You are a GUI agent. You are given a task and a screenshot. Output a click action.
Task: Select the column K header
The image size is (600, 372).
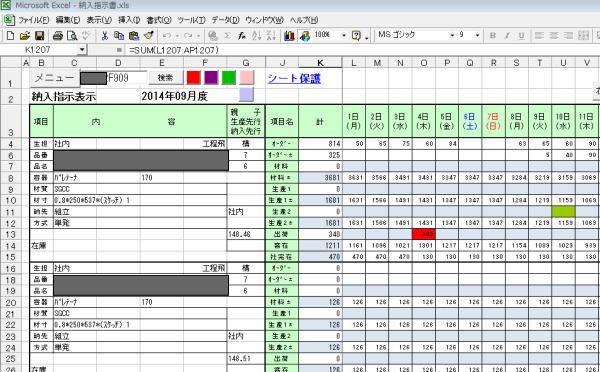(x=320, y=63)
